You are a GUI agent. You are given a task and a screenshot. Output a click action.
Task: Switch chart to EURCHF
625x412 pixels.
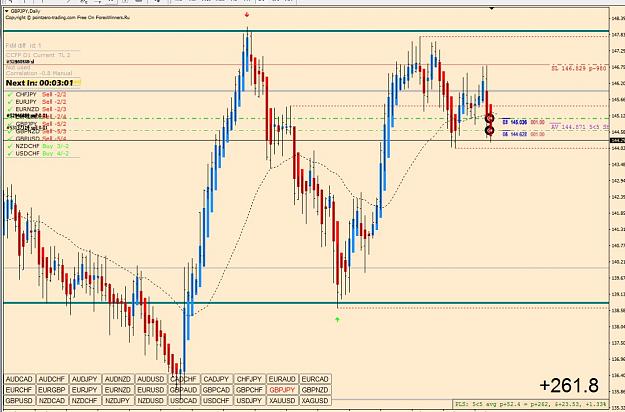pos(19,390)
